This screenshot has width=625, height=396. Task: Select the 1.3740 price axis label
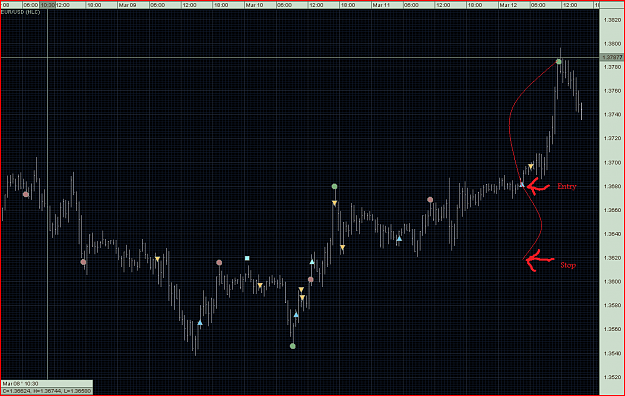[x=612, y=114]
